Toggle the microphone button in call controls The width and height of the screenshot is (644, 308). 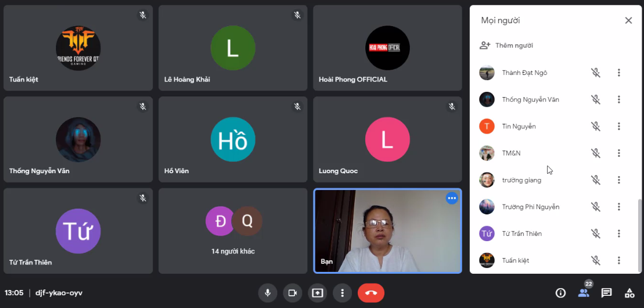(268, 293)
